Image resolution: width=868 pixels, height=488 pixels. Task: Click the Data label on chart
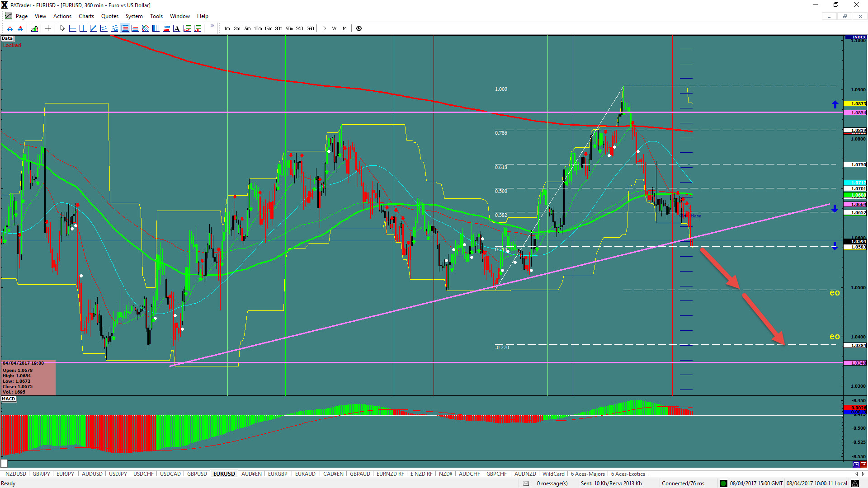click(7, 38)
